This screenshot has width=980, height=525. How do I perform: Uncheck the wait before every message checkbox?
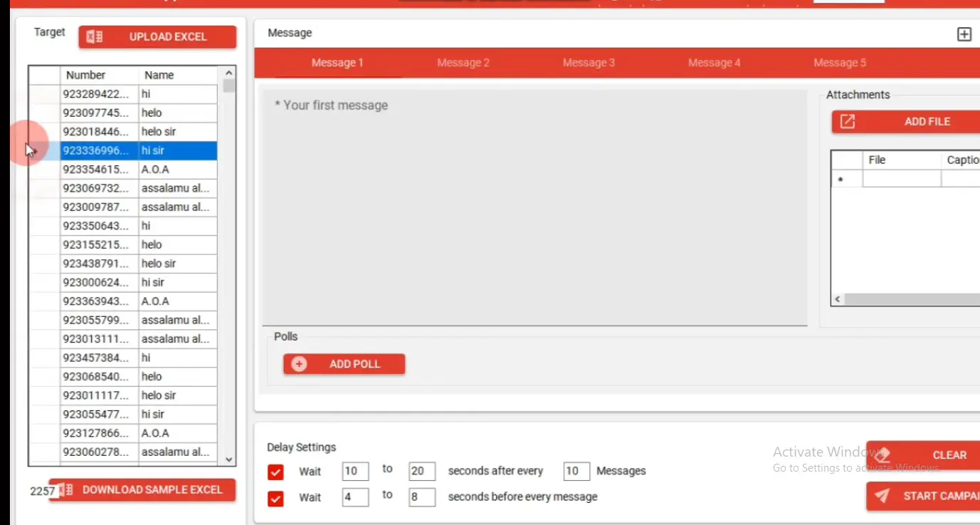coord(275,498)
